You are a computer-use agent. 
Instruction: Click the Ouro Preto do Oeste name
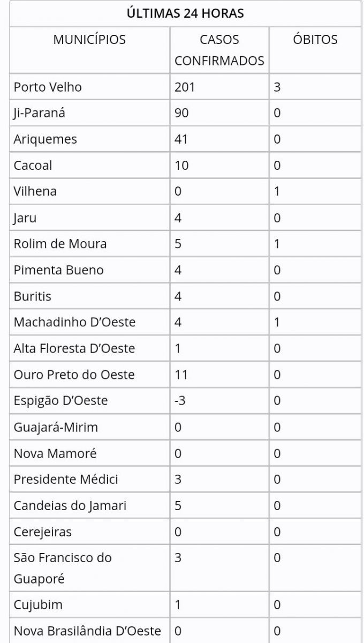point(74,375)
